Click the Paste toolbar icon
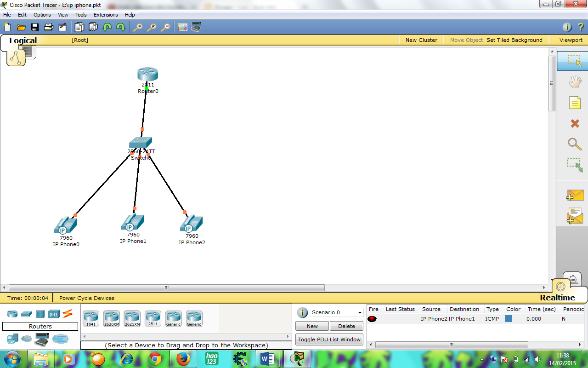Image resolution: width=588 pixels, height=368 pixels. point(93,27)
